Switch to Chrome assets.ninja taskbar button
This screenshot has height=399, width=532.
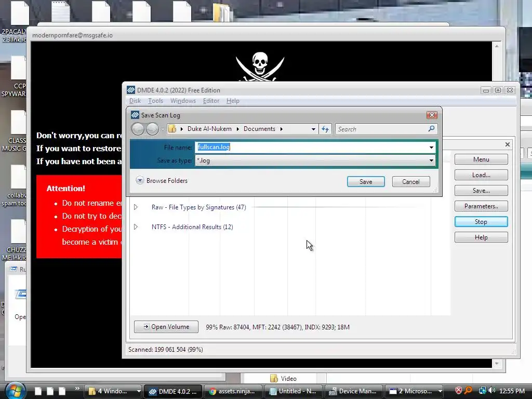pos(233,391)
